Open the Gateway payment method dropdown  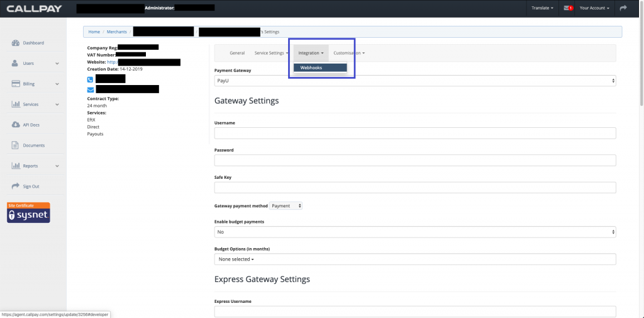click(x=286, y=206)
